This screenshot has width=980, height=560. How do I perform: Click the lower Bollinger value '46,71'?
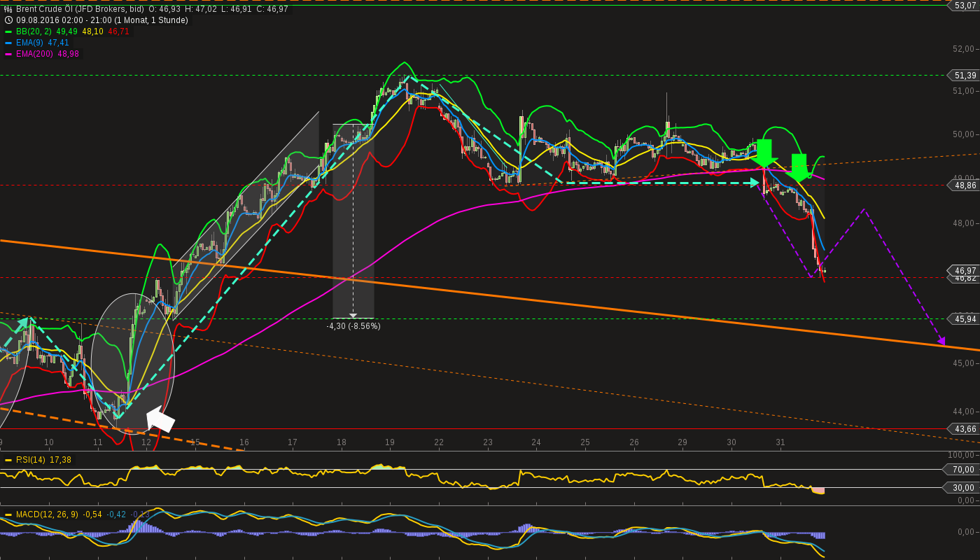(x=118, y=31)
